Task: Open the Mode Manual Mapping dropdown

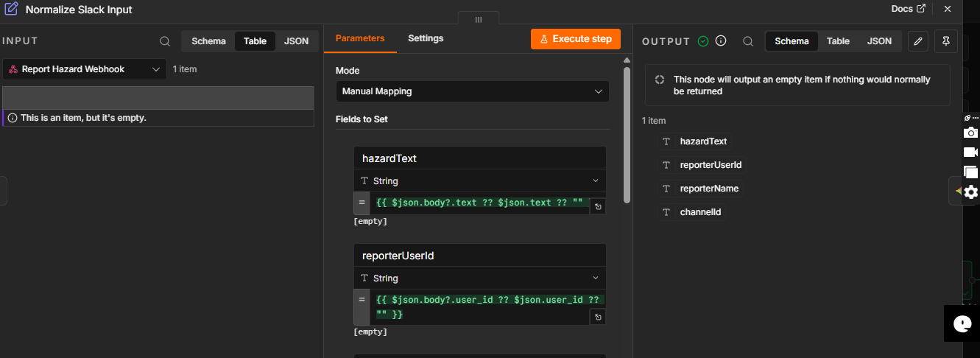Action: point(472,91)
